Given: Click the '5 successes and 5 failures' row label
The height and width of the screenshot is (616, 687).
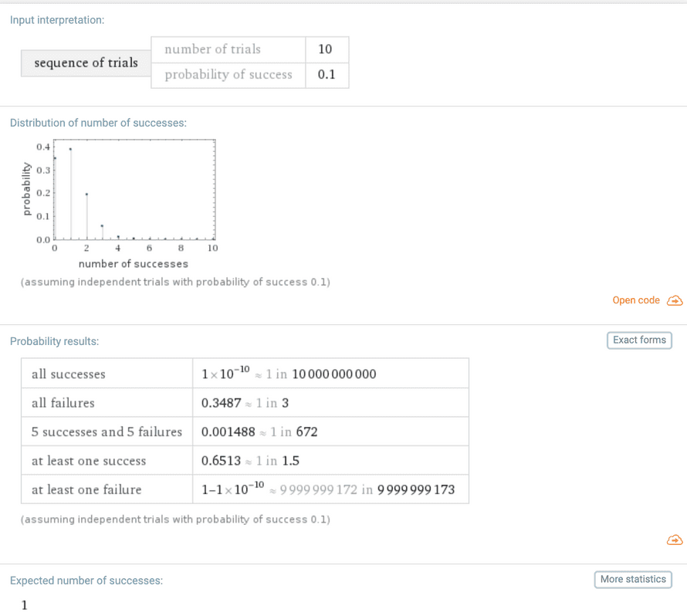Looking at the screenshot, I should coord(107,432).
